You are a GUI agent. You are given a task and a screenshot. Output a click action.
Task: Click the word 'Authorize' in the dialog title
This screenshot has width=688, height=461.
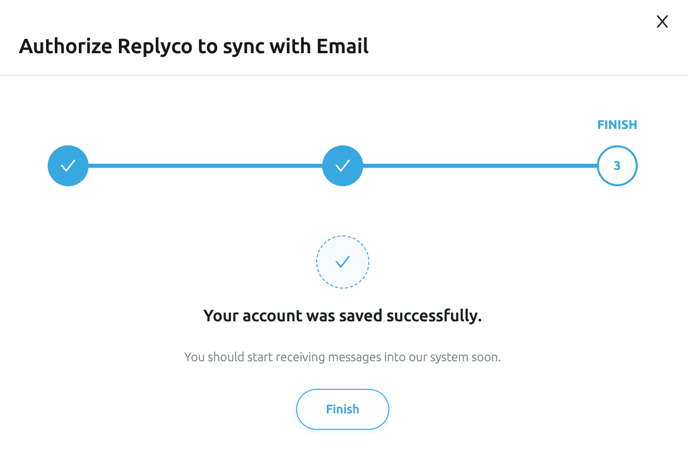click(65, 46)
